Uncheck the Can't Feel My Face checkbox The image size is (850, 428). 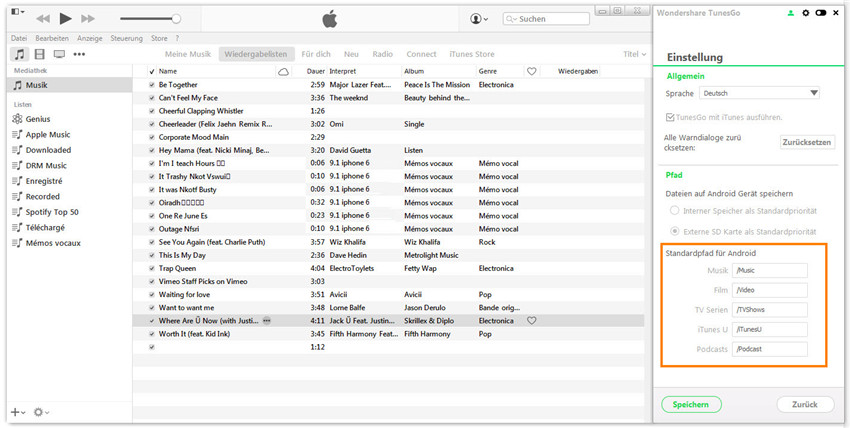click(x=152, y=98)
